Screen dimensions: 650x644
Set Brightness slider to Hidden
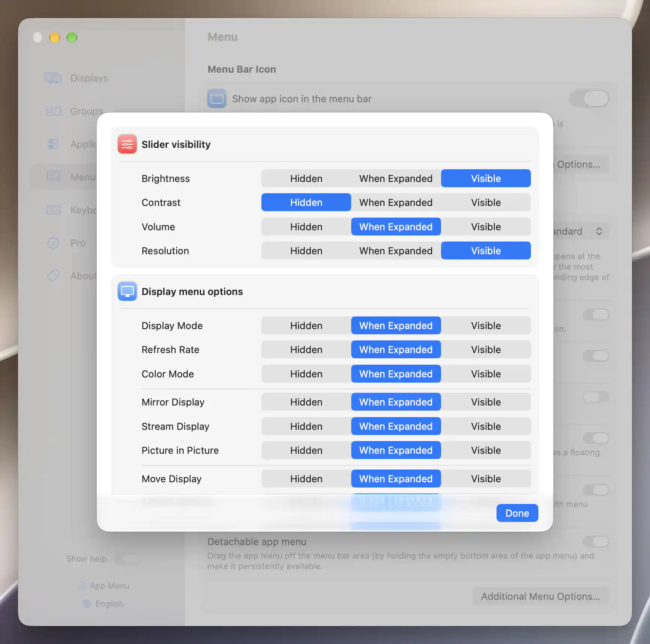pyautogui.click(x=306, y=178)
